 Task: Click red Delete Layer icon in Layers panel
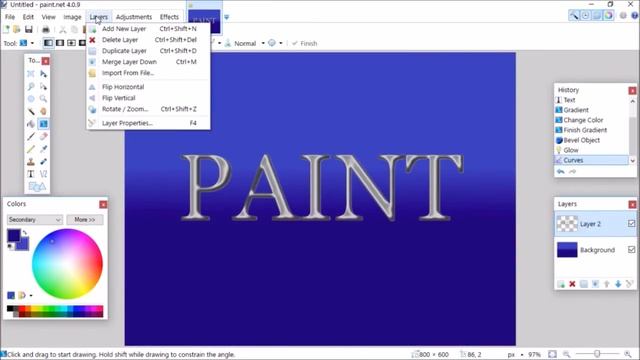point(572,284)
